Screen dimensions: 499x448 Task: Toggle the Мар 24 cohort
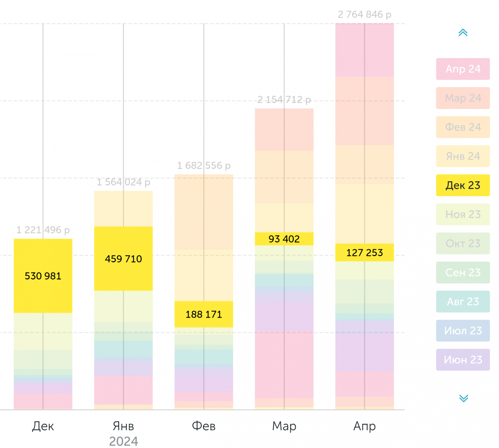[463, 98]
